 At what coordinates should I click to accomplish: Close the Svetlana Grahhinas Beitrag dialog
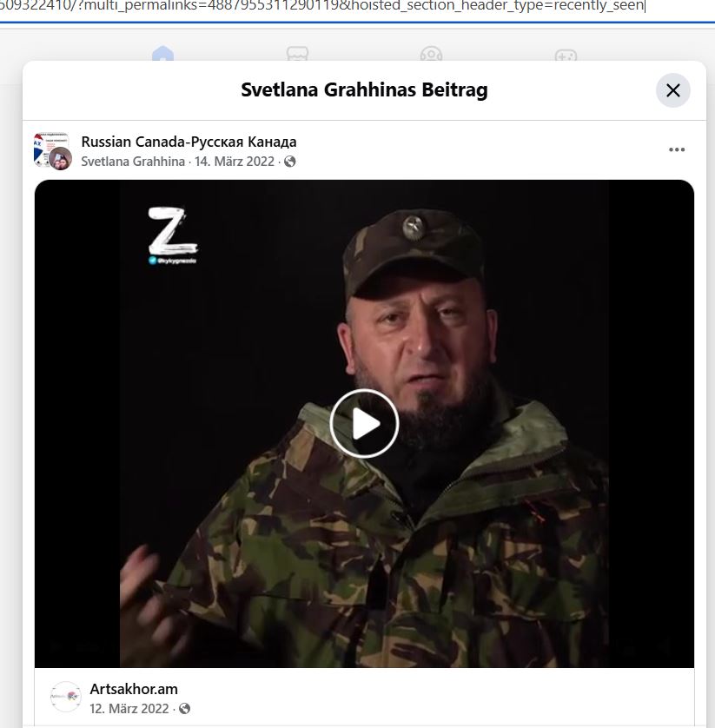pos(672,90)
